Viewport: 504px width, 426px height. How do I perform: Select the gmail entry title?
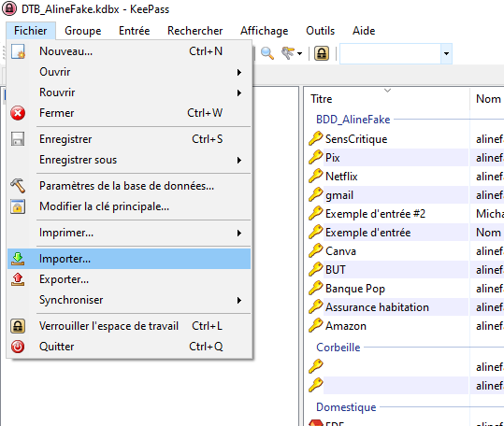tap(339, 195)
